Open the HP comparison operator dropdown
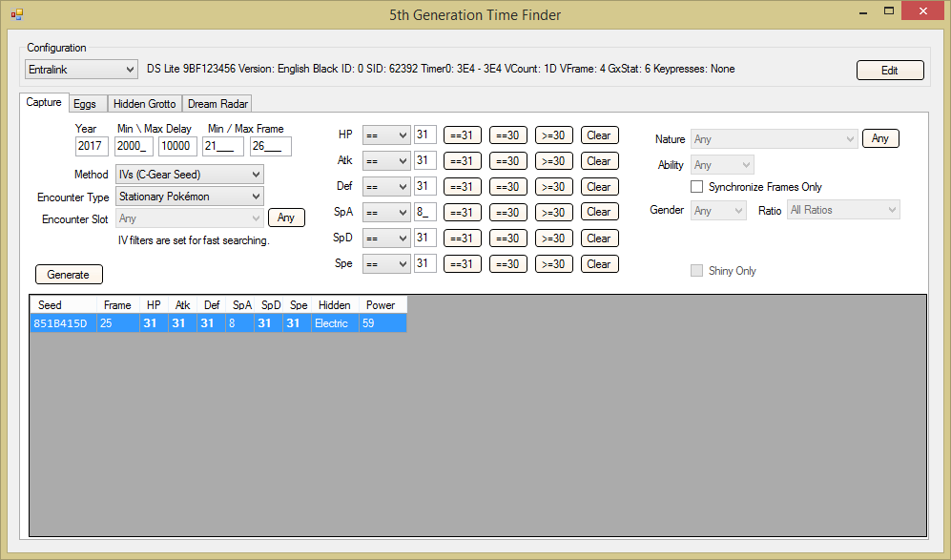The image size is (951, 560). tap(386, 135)
